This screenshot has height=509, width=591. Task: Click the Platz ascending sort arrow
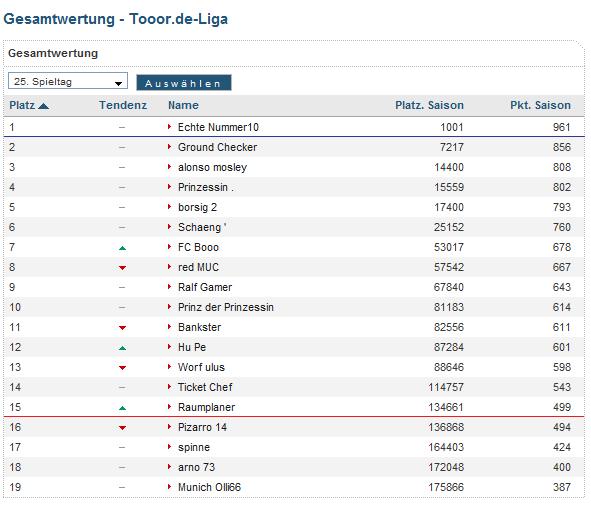pyautogui.click(x=44, y=106)
